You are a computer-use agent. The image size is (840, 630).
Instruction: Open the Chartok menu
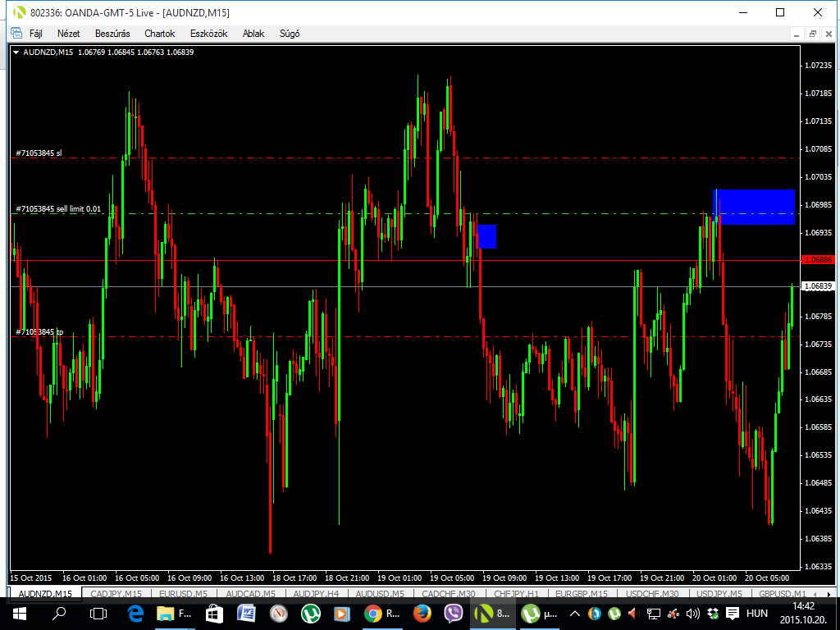point(159,34)
